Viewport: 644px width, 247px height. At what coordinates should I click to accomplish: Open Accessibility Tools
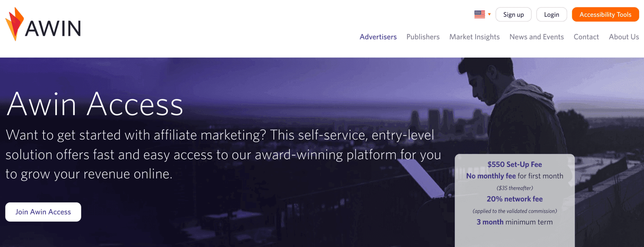[605, 14]
